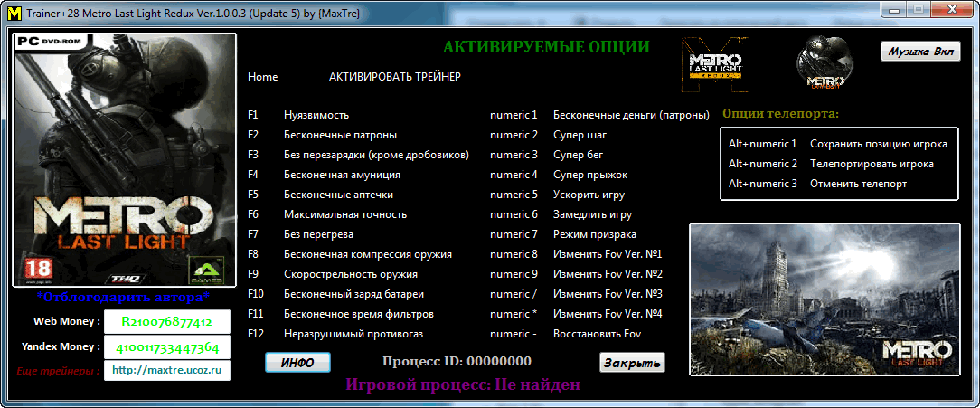The width and height of the screenshot is (980, 408).
Task: Click the Web Money label
Action: (x=67, y=322)
